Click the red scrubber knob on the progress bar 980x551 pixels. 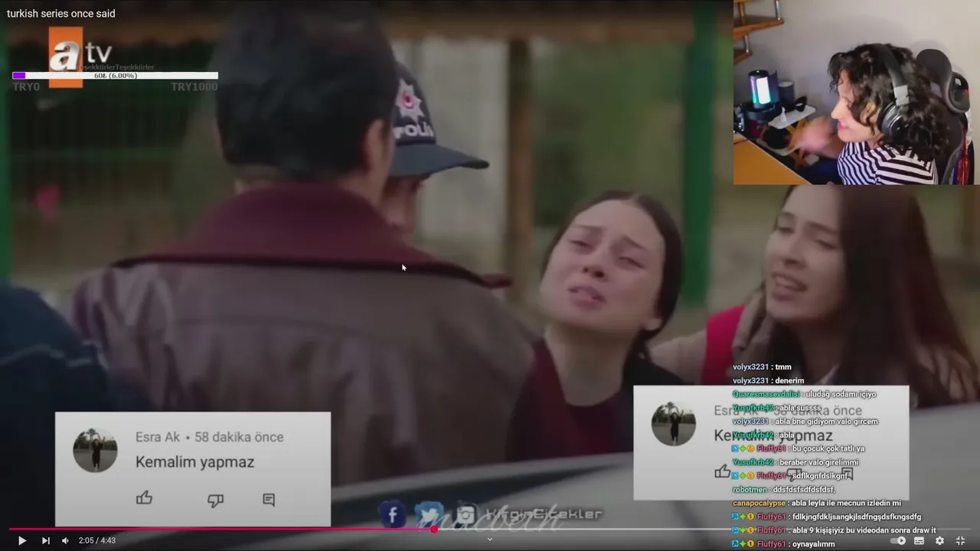tap(434, 529)
